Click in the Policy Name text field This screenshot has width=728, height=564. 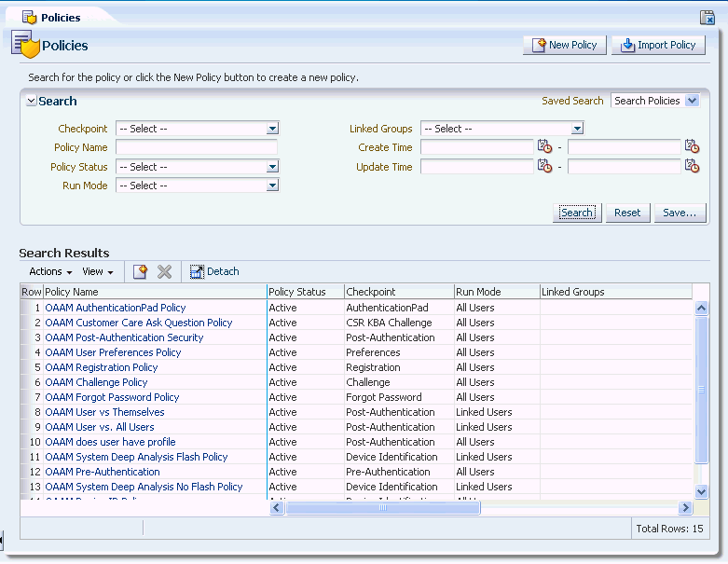(x=196, y=147)
